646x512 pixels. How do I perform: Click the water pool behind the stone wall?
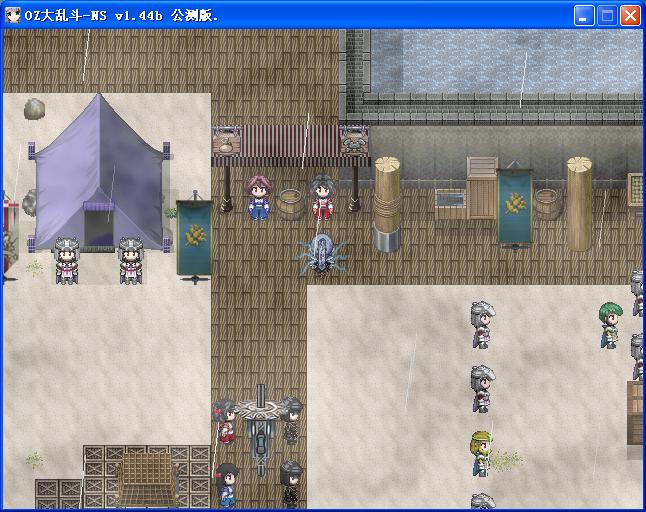(507, 61)
